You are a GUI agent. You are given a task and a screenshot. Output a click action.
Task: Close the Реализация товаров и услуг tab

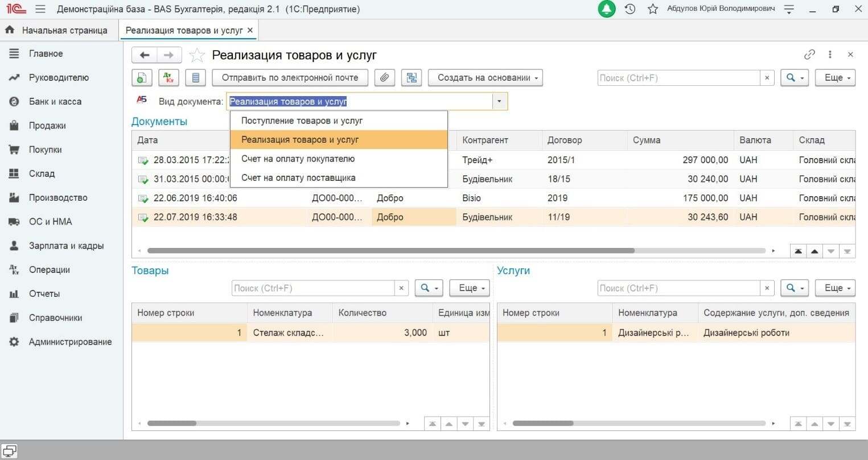pyautogui.click(x=250, y=30)
